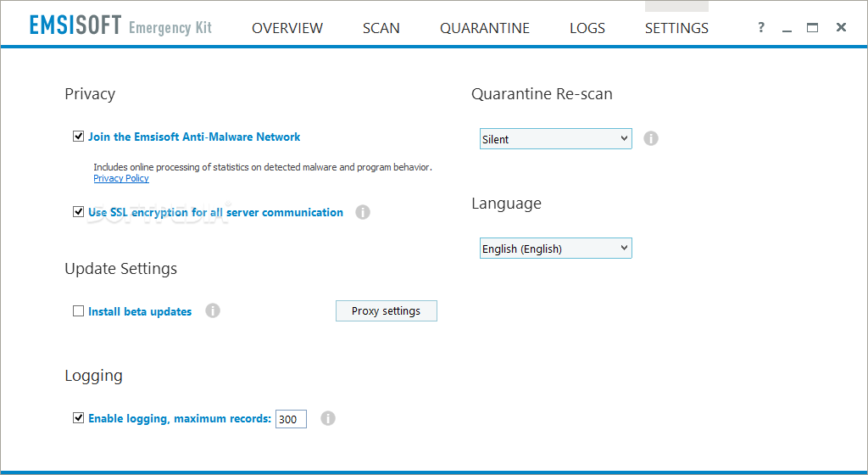This screenshot has width=868, height=475.
Task: Click the Logging section heading
Action: coord(93,376)
